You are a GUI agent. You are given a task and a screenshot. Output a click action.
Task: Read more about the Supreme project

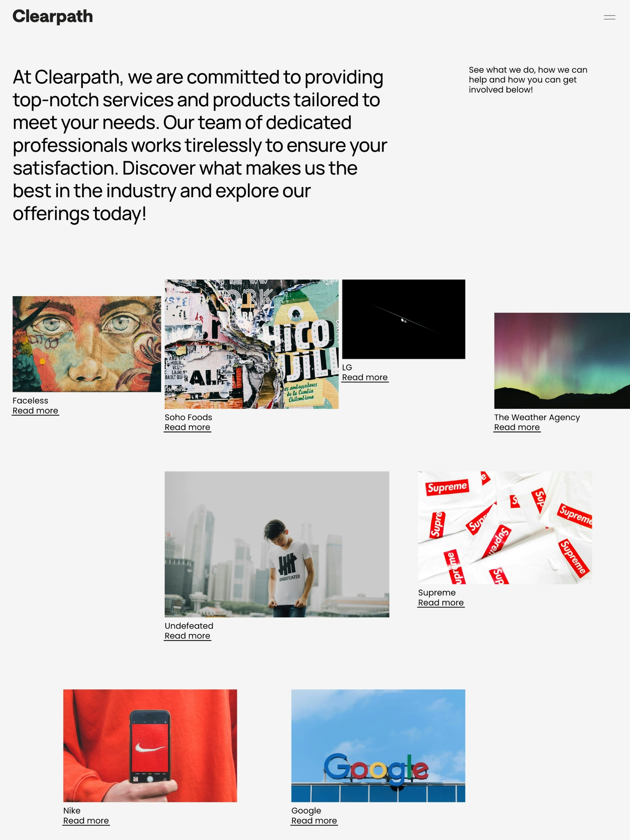440,602
